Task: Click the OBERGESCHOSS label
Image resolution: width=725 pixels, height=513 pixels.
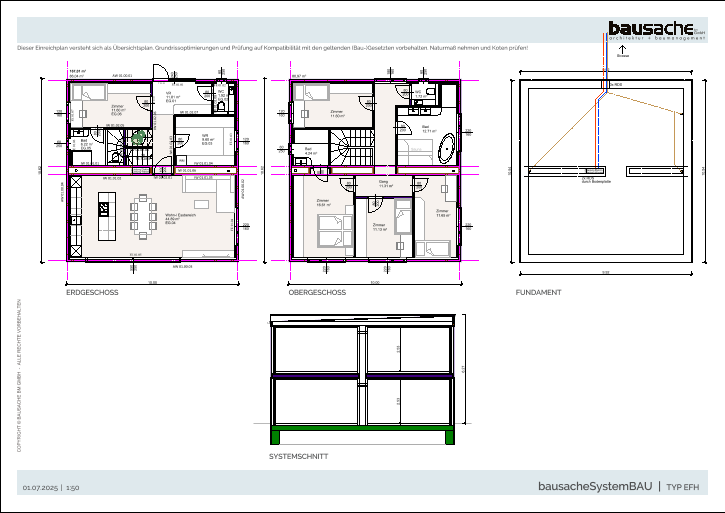Action: click(317, 292)
